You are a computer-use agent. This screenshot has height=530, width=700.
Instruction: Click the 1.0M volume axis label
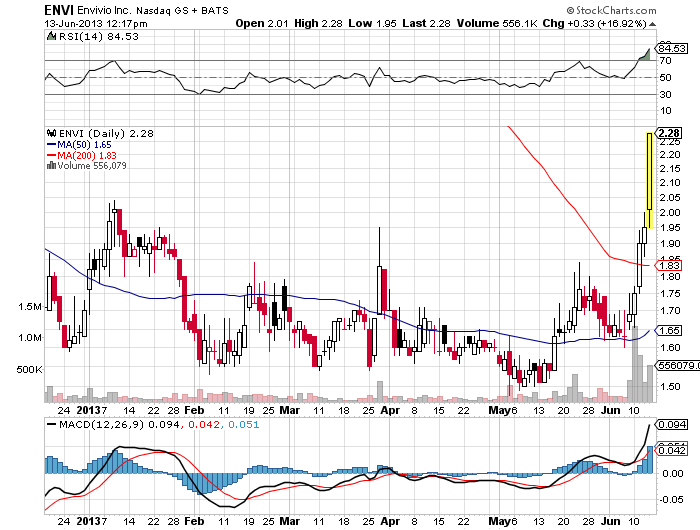(x=29, y=337)
